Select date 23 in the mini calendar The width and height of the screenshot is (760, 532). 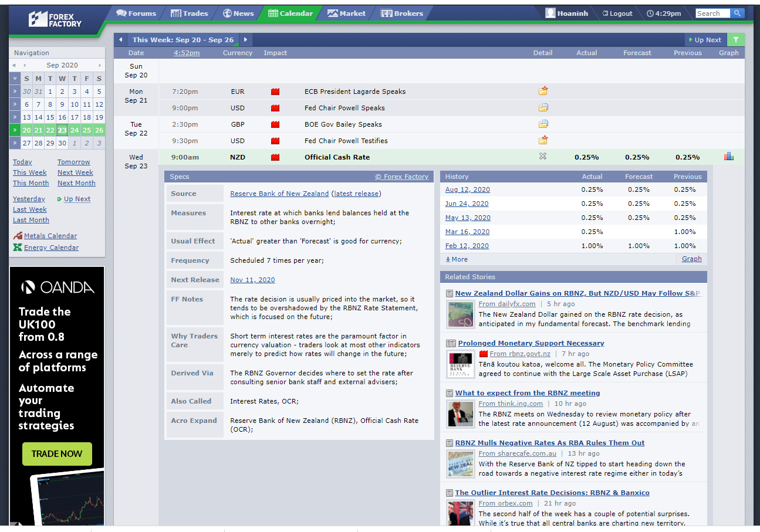coord(62,130)
